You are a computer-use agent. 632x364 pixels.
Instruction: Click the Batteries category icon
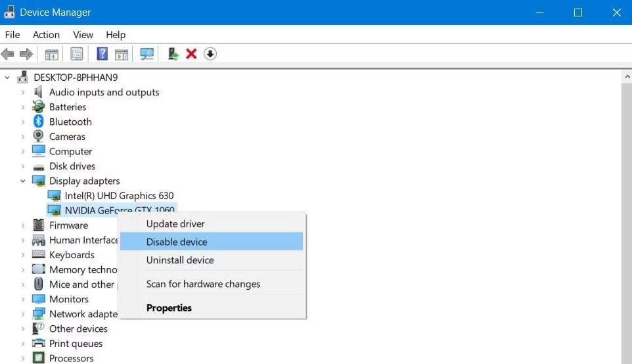[38, 107]
